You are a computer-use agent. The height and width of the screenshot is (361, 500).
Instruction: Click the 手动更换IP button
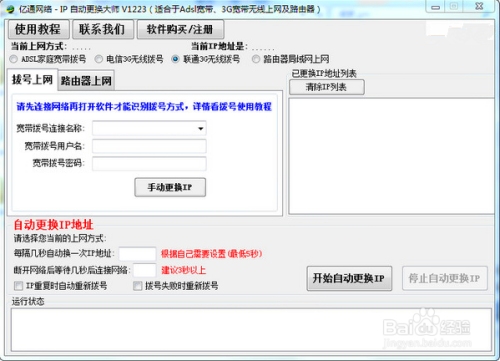pyautogui.click(x=170, y=187)
